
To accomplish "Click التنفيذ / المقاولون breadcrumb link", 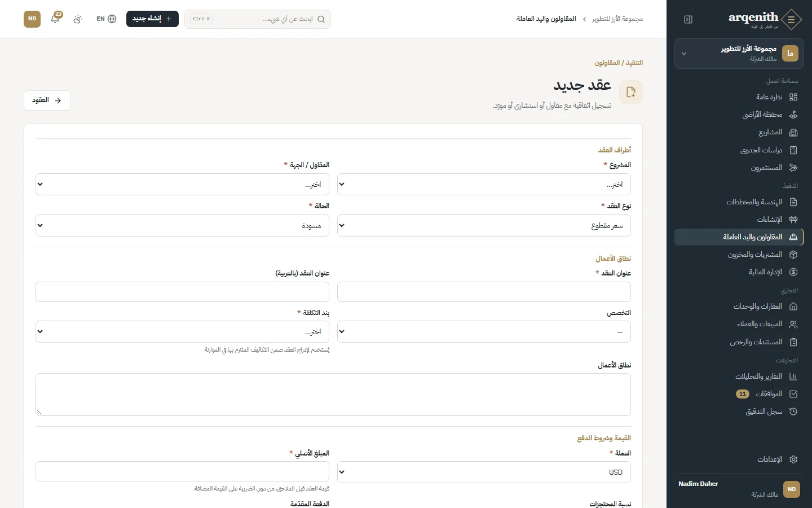I will pos(619,63).
